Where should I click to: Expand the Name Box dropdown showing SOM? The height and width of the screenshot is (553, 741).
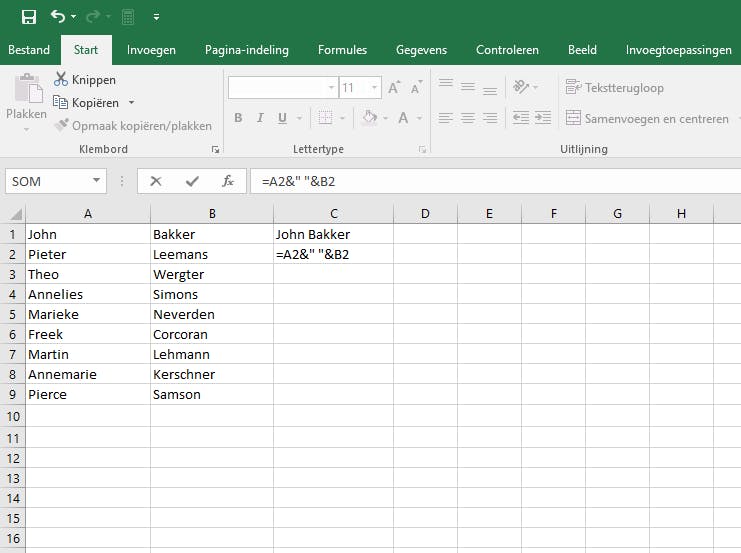point(97,181)
